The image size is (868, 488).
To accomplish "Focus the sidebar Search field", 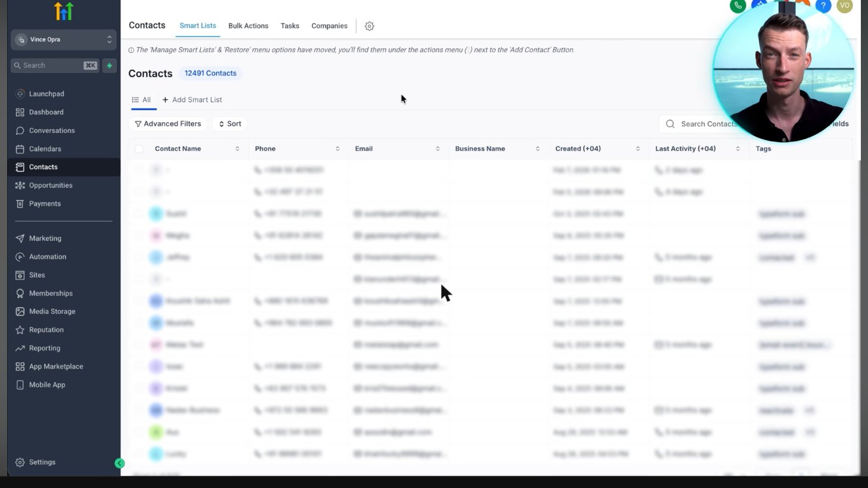I will pyautogui.click(x=55, y=66).
